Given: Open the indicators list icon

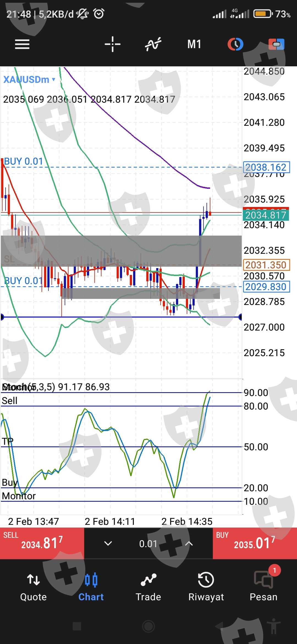Looking at the screenshot, I should (x=153, y=44).
